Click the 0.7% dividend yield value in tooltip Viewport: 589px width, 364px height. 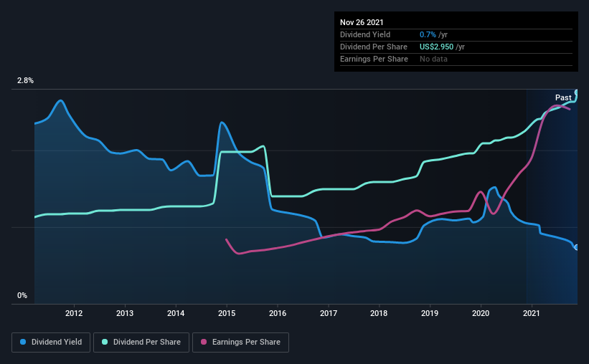[x=428, y=34]
